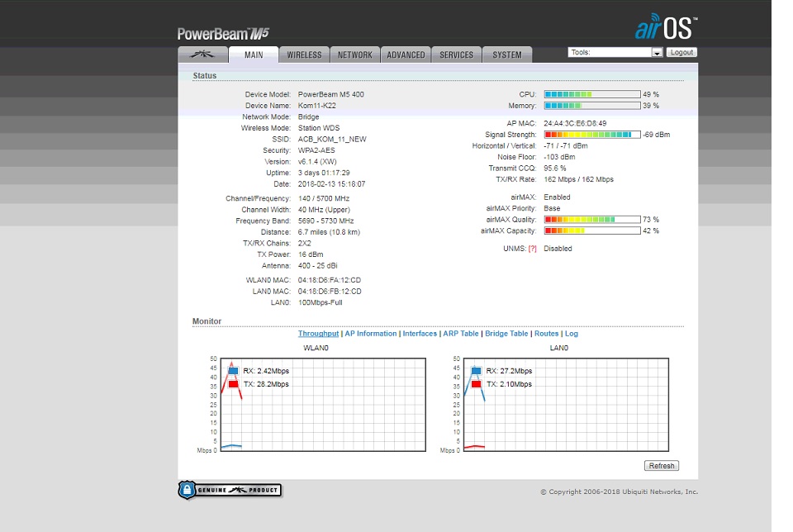
Task: Open the AP Information link
Action: point(371,334)
